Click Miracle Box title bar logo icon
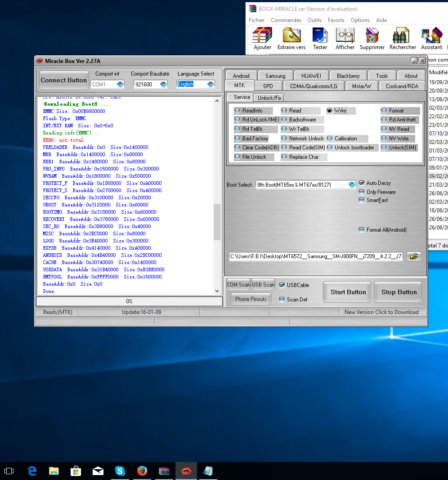The height and width of the screenshot is (480, 448). click(x=40, y=61)
